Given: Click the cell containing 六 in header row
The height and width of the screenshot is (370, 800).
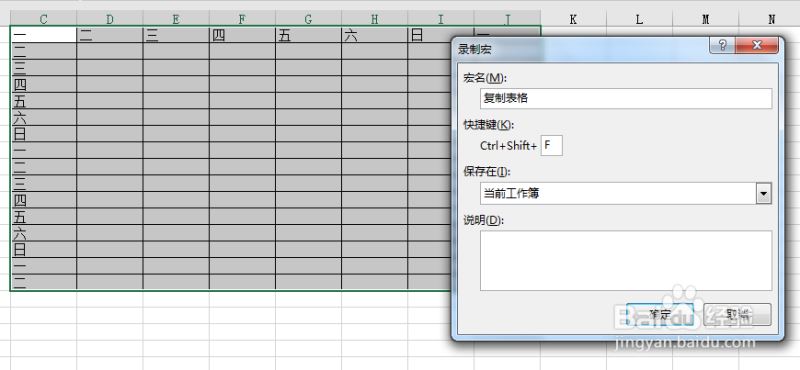Looking at the screenshot, I should [x=374, y=35].
